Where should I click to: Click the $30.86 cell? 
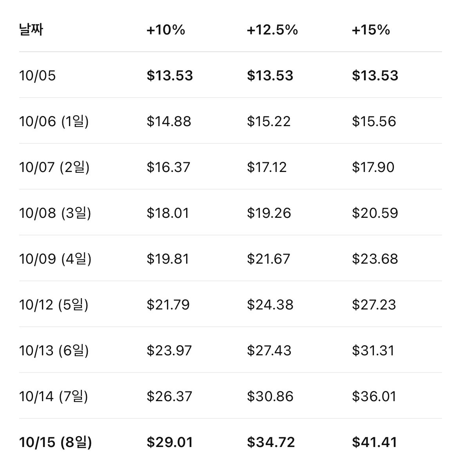[270, 396]
